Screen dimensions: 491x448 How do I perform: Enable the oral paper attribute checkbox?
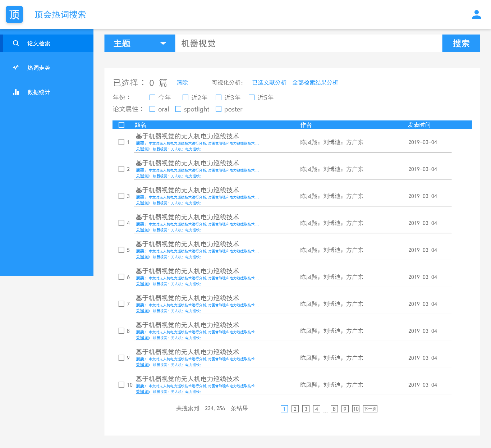tap(152, 109)
